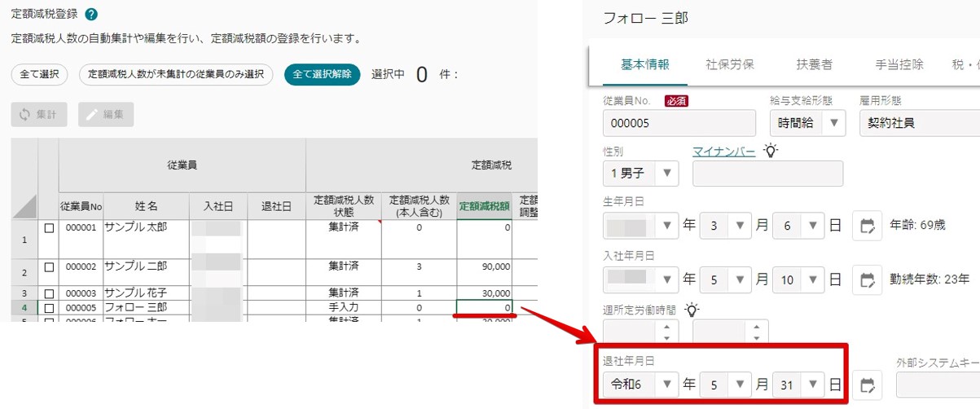Screen dimensions: 980x409
Task: Open the birth month dropdown showing 3
Action: (727, 226)
